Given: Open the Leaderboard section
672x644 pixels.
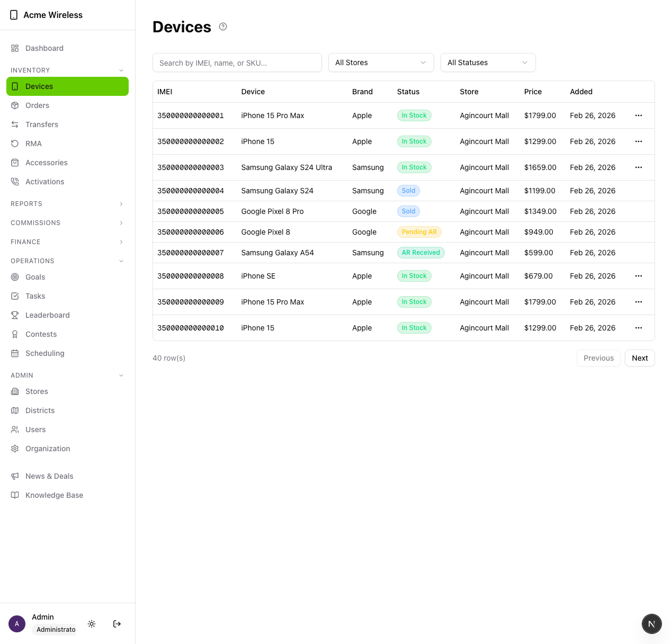Looking at the screenshot, I should pyautogui.click(x=47, y=315).
